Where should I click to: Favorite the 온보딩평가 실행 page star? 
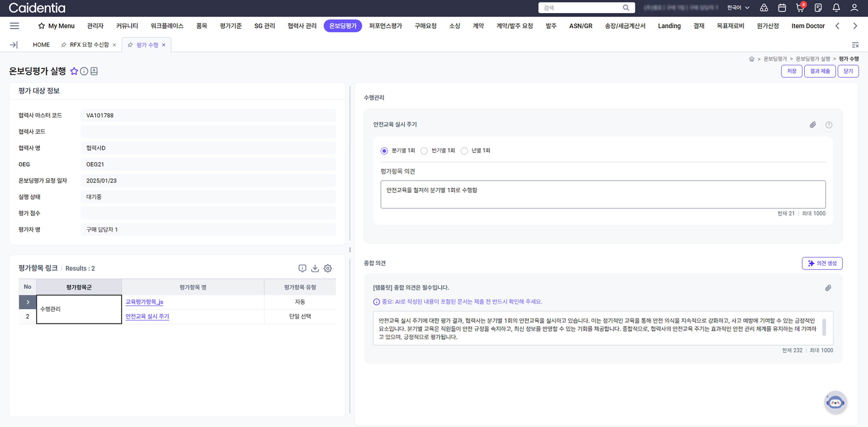pos(74,71)
